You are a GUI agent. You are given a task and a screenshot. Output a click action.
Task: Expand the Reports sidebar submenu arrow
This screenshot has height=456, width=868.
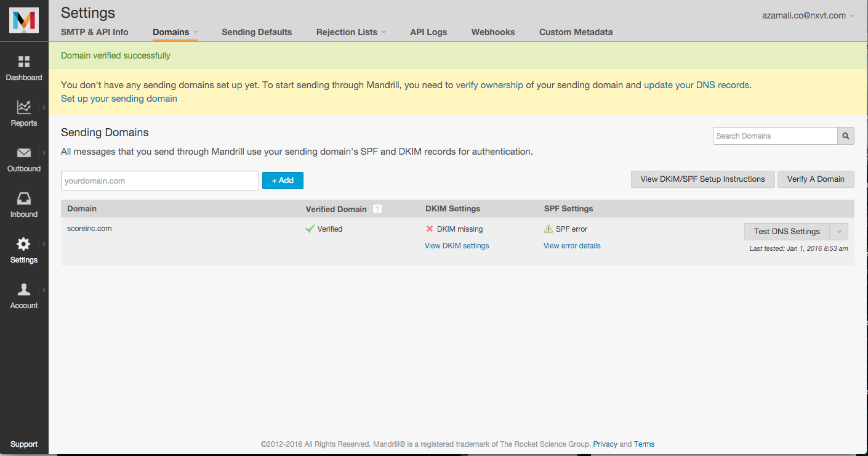(44, 107)
